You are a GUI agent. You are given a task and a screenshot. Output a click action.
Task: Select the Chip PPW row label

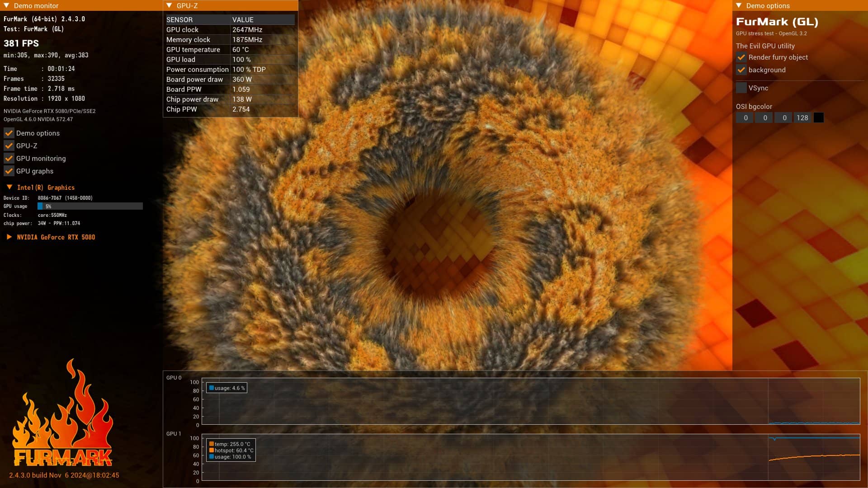tap(182, 109)
